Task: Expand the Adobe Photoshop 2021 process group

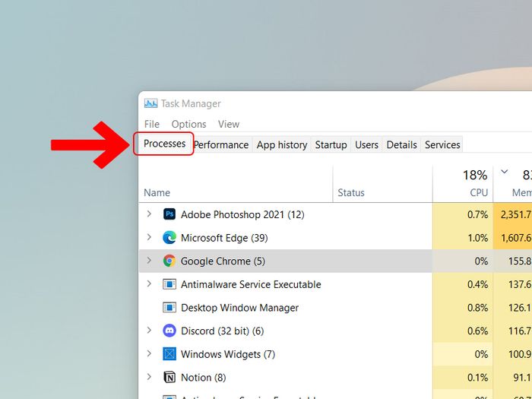Action: tap(149, 214)
